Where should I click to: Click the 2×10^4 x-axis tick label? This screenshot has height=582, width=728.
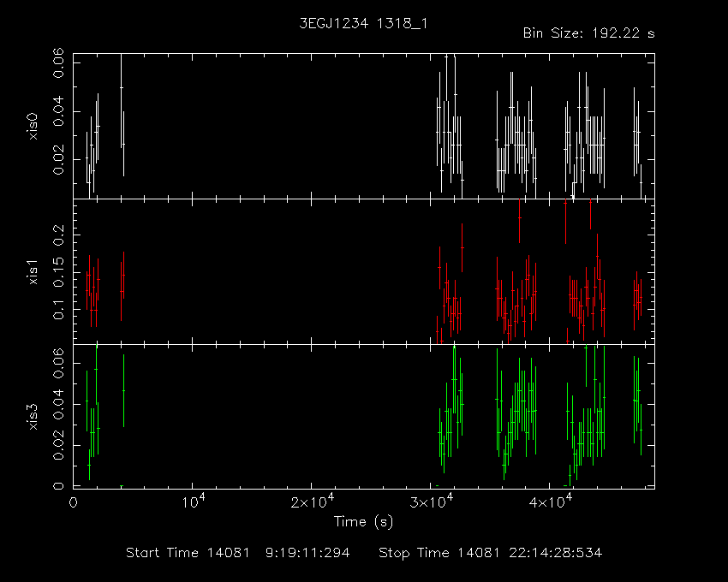point(312,502)
